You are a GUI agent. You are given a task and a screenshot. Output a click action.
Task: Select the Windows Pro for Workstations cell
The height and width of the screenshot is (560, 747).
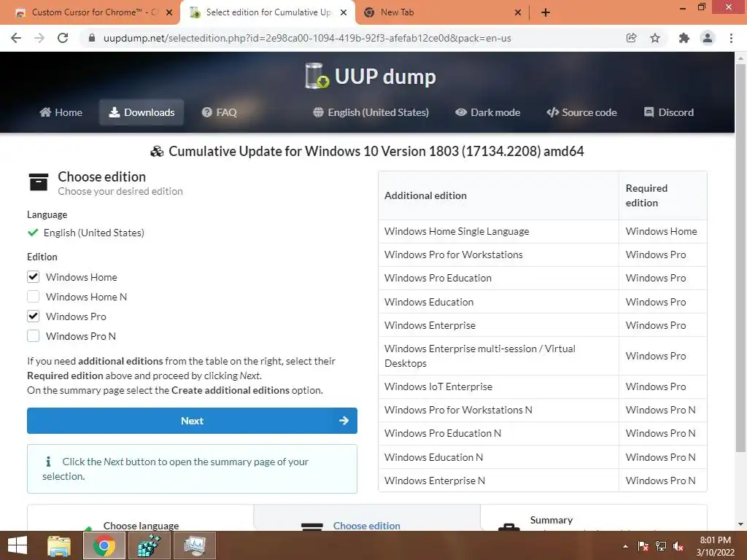498,254
